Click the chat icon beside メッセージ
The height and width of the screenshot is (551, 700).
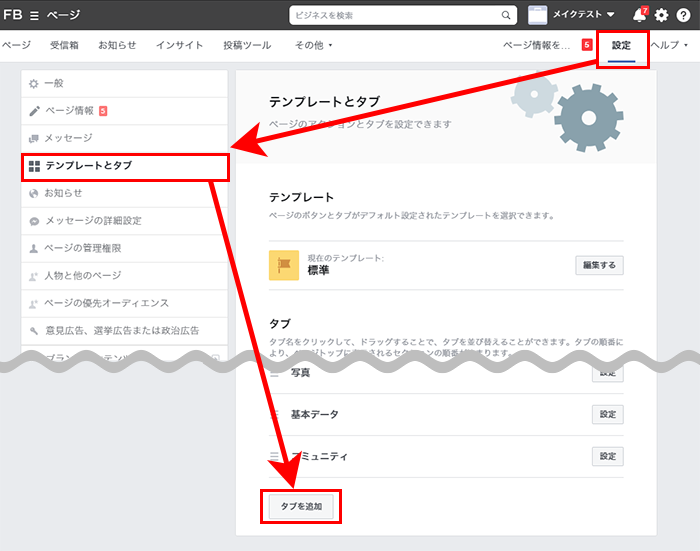point(33,139)
